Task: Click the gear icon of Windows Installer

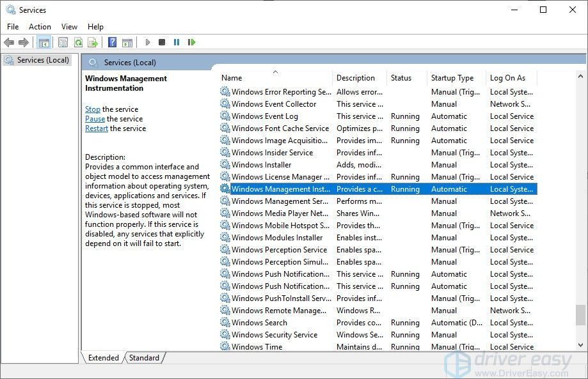Action: [x=225, y=164]
